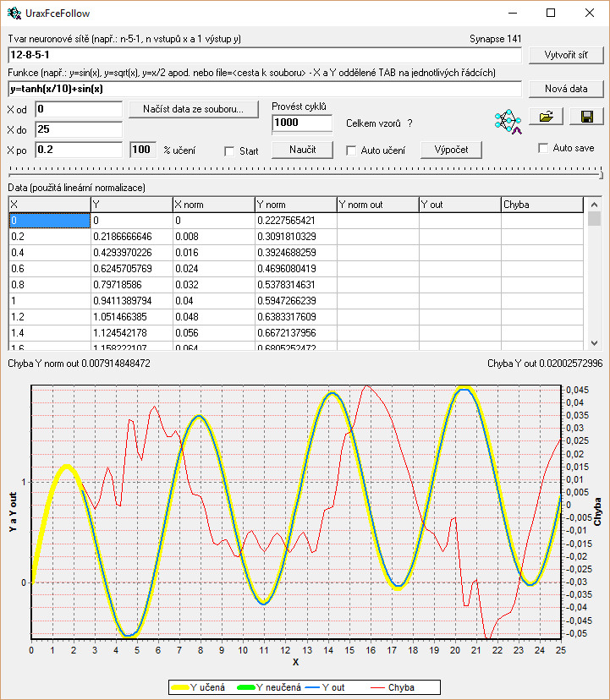
Task: Focus the function field y=tanh(x/10)+sin(x)
Action: 265,89
